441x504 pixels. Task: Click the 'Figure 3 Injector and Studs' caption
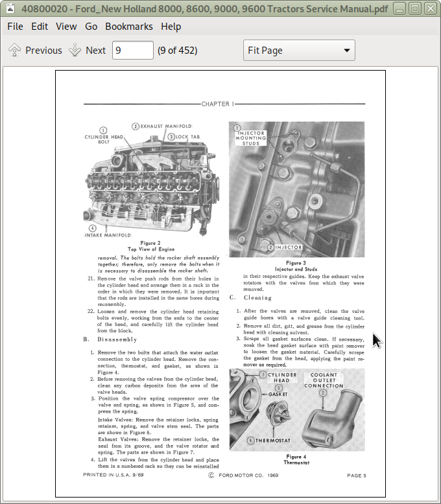(x=296, y=266)
